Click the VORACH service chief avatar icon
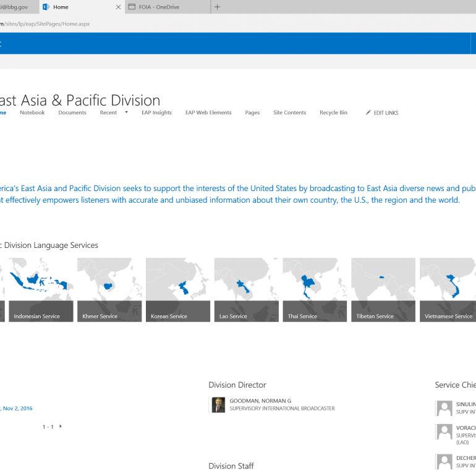The height and width of the screenshot is (476, 476). 444,431
